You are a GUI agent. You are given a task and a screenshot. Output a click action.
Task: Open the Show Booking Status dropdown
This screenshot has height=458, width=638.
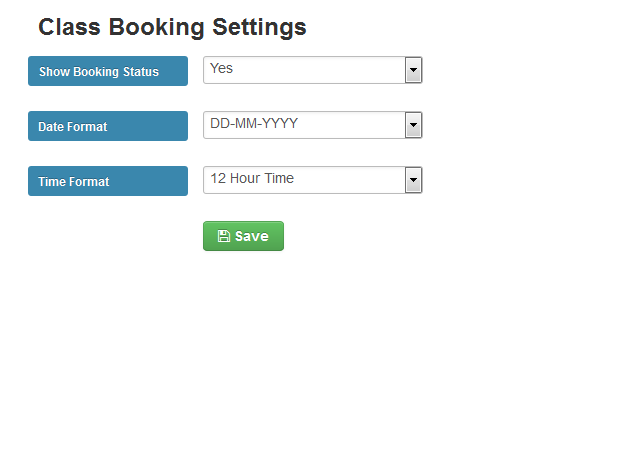[312, 70]
